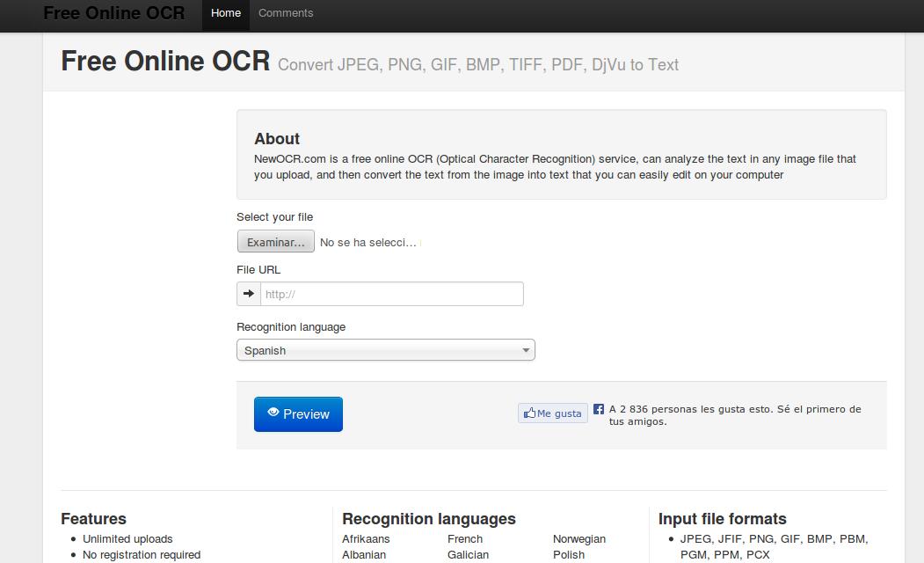Click the Facebook logo icon

pos(599,409)
